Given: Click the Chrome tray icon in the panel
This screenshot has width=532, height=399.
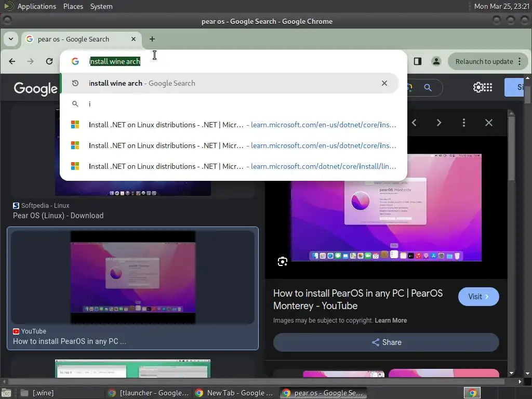Looking at the screenshot, I should pyautogui.click(x=472, y=393).
